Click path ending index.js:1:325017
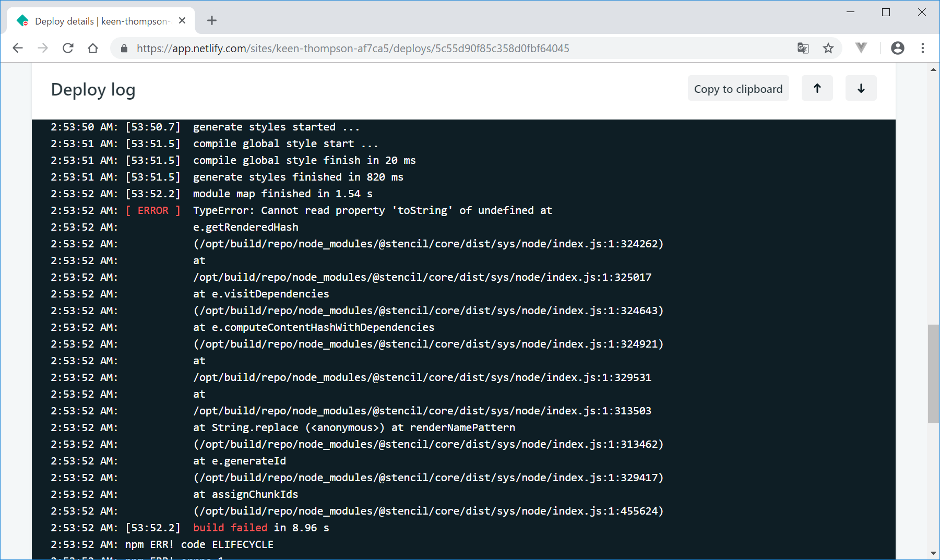 click(x=422, y=277)
